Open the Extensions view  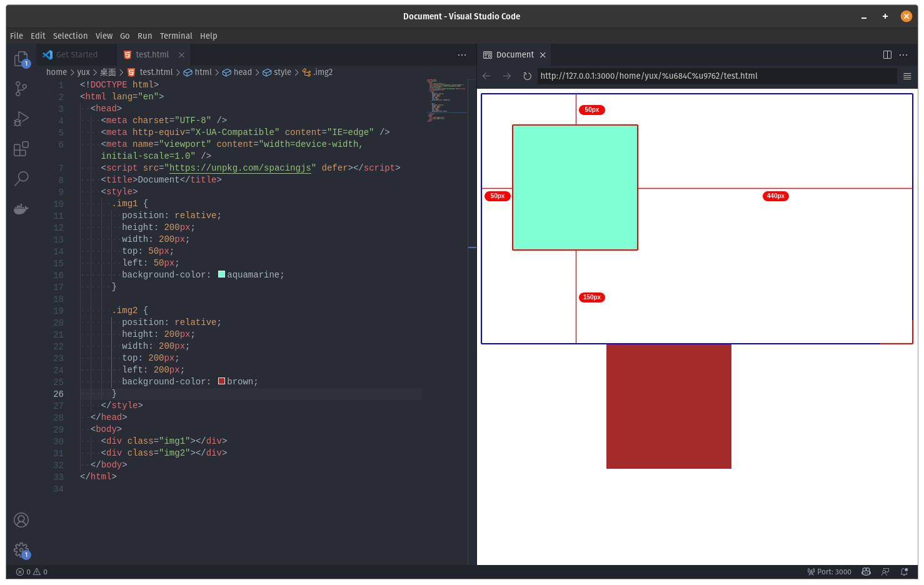click(21, 149)
